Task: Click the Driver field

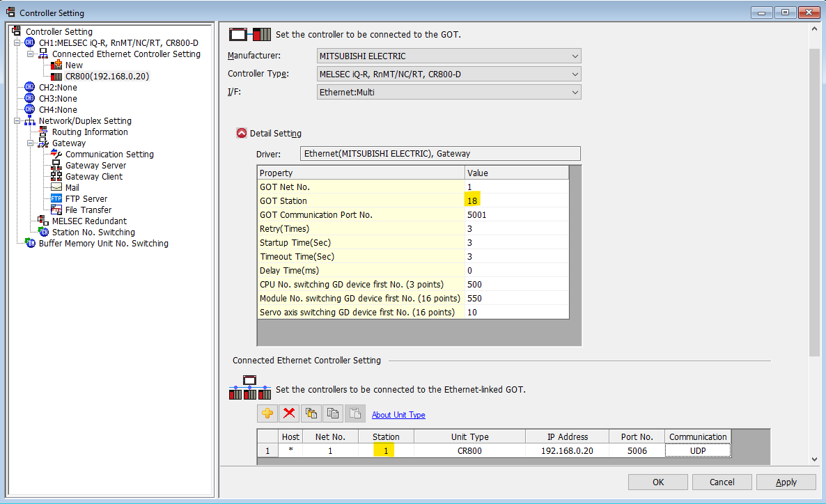Action: point(440,154)
